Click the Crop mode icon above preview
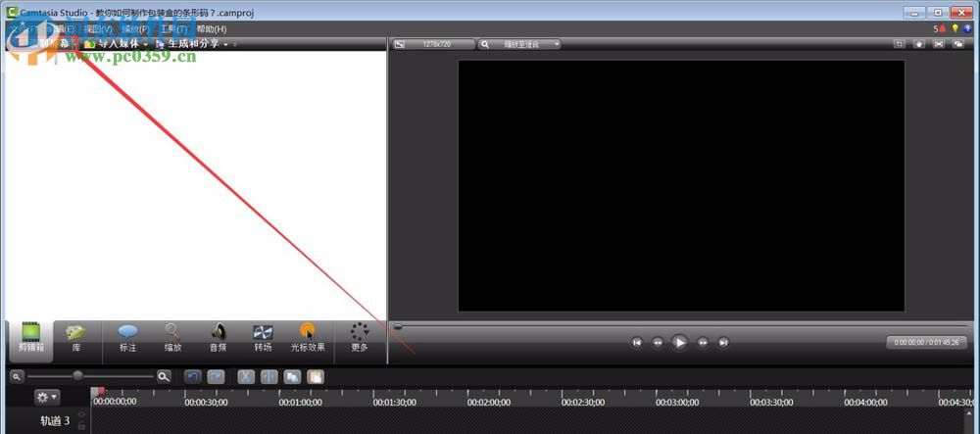 click(899, 44)
